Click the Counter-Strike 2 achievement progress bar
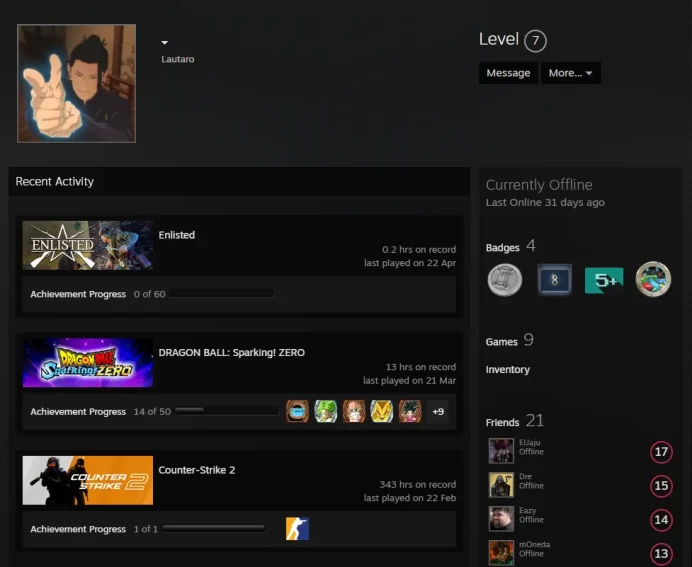The width and height of the screenshot is (692, 567). (214, 528)
